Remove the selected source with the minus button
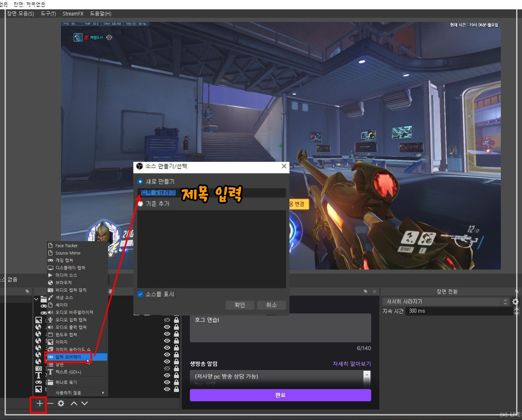 click(x=50, y=403)
